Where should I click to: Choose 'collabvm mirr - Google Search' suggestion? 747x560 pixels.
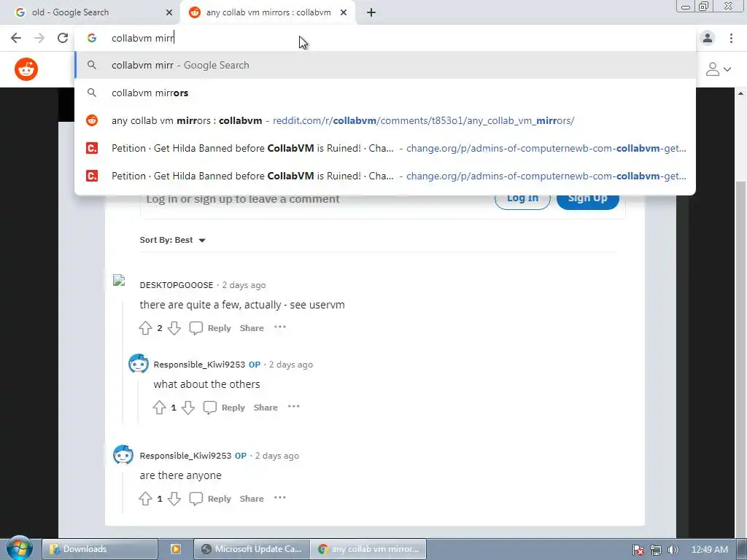click(385, 65)
